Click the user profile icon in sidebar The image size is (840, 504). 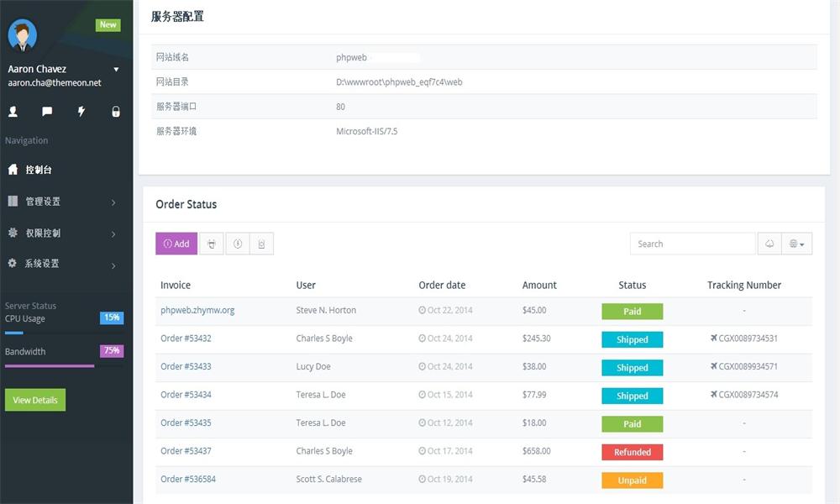13,111
